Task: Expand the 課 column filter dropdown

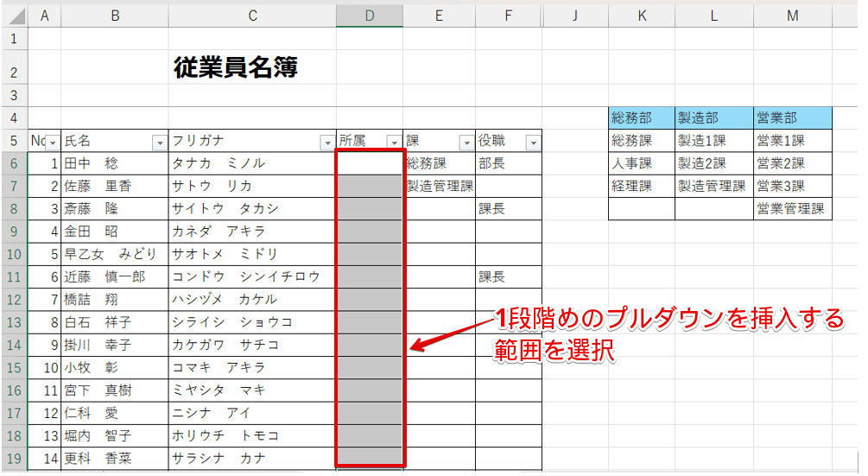Action: click(466, 142)
